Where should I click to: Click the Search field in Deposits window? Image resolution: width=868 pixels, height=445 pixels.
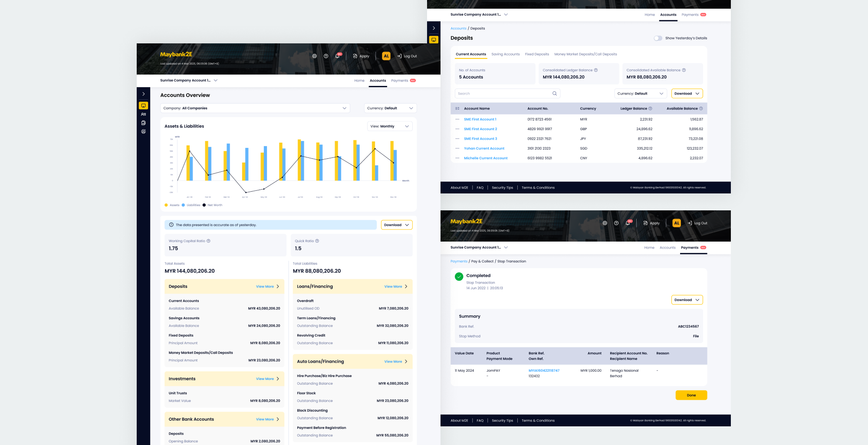(x=507, y=93)
